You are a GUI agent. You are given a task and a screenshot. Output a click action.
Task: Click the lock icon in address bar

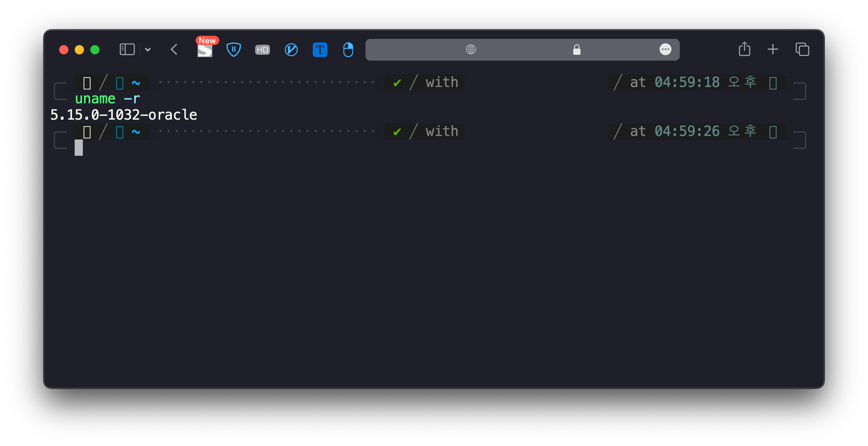pyautogui.click(x=577, y=49)
